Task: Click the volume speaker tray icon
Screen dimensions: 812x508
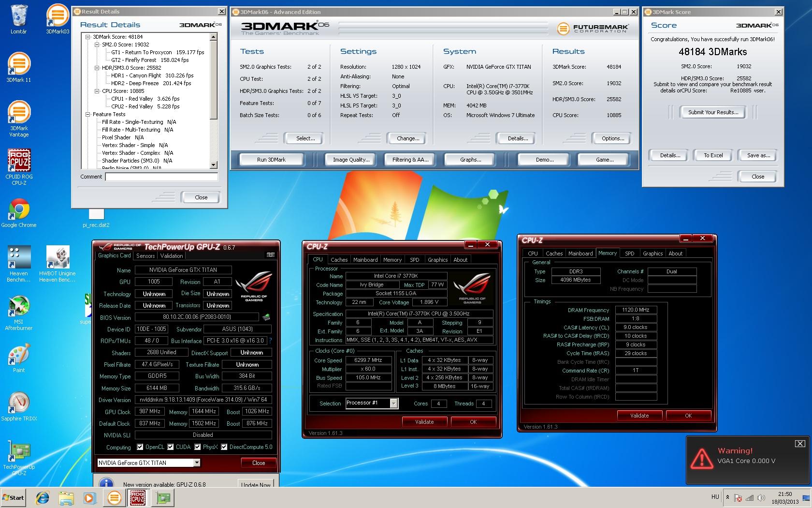Action: 761,498
